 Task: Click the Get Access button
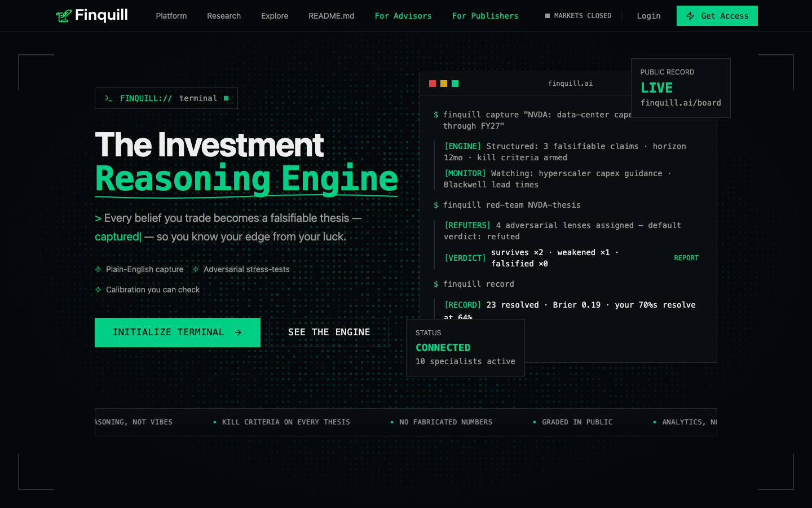point(717,16)
